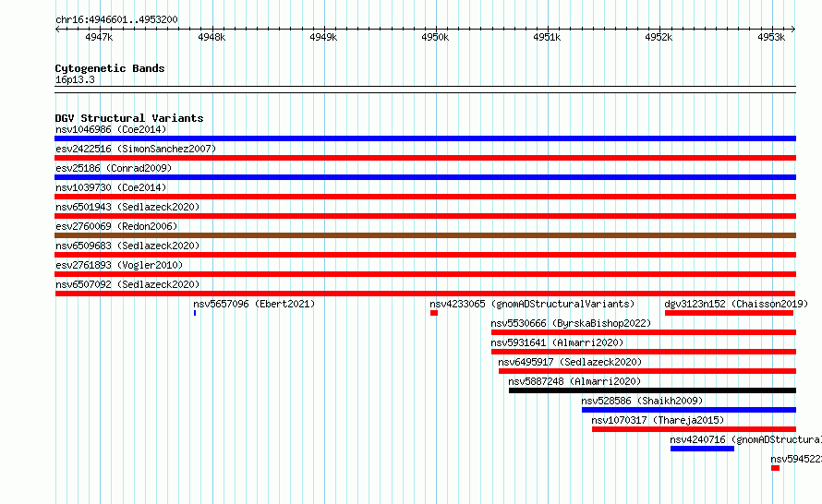The image size is (822, 504).
Task: Open the nsv1046986 (Coe2014) label
Action: click(111, 129)
